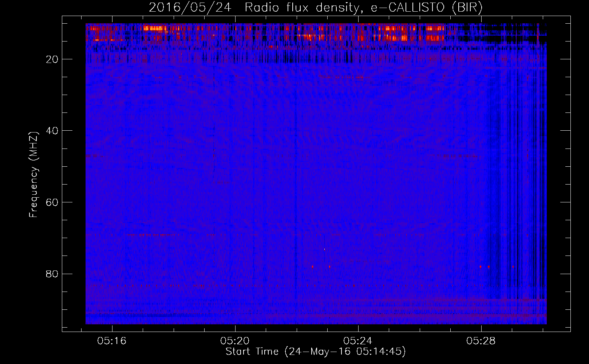The height and width of the screenshot is (364, 589).
Task: Click the 80 MHz frequency tick label
Action: coord(52,274)
